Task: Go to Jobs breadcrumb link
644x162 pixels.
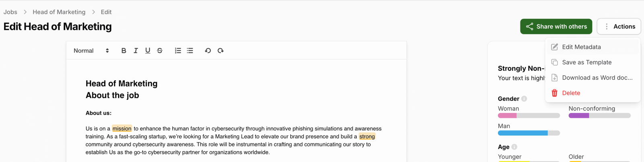Action: pos(10,12)
